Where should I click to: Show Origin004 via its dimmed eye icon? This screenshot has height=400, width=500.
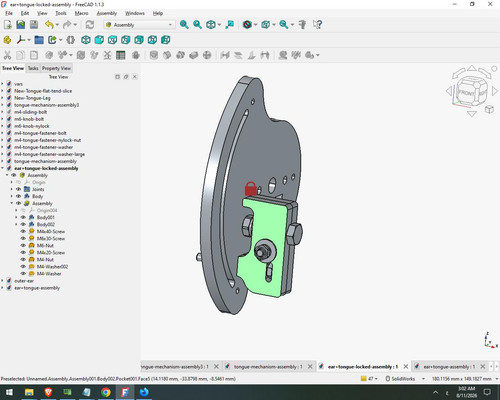(23, 210)
